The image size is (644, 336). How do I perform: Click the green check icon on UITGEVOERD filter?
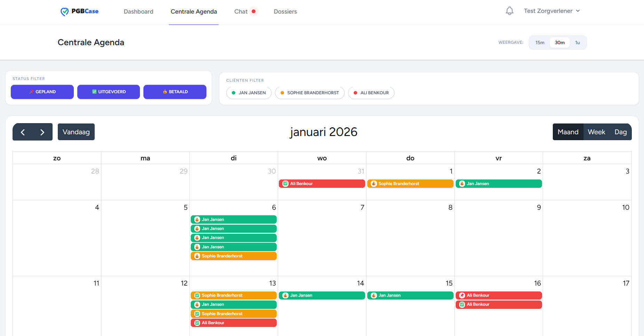(x=94, y=91)
